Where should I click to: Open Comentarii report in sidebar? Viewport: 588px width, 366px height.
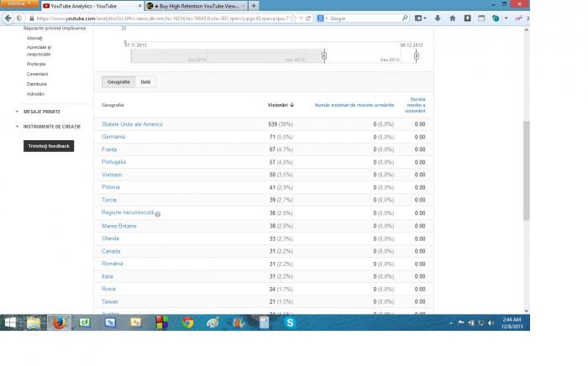(37, 74)
